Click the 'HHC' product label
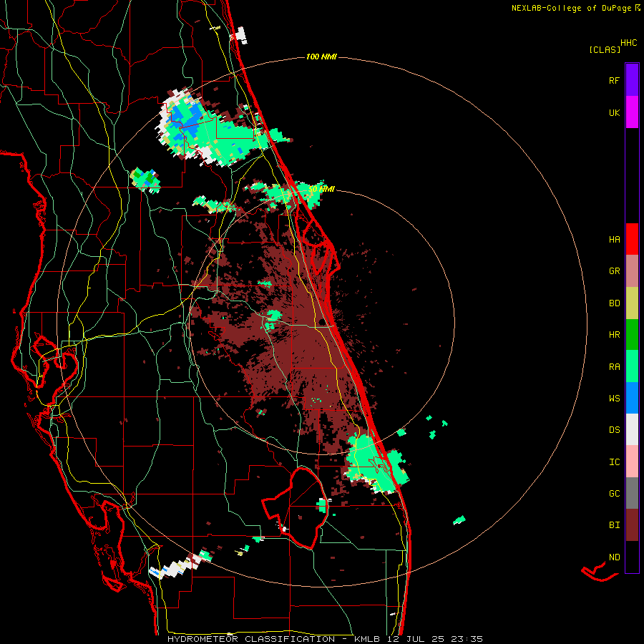 [628, 43]
